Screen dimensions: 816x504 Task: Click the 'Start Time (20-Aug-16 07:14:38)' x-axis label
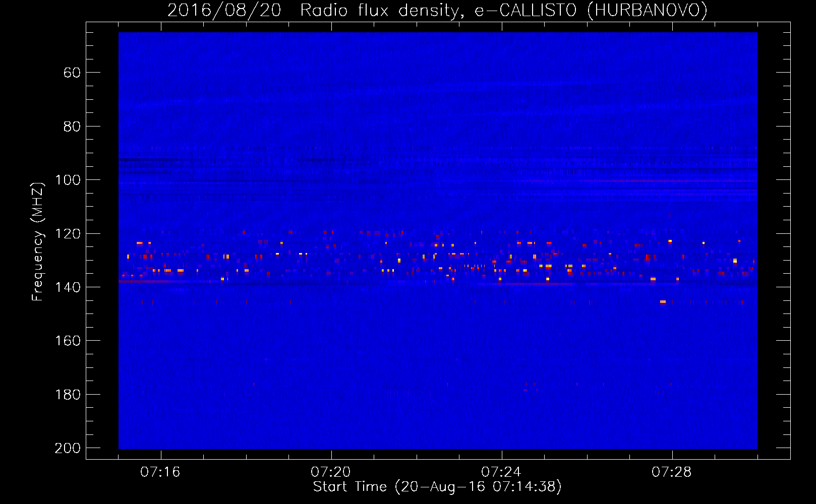click(x=437, y=487)
